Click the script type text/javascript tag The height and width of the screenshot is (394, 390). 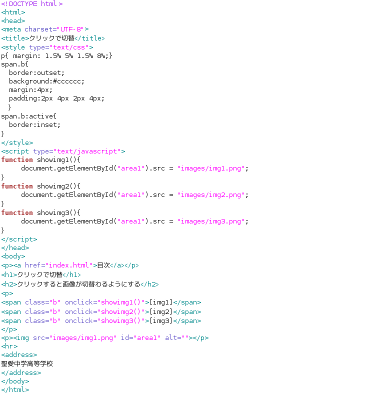[x=63, y=151]
